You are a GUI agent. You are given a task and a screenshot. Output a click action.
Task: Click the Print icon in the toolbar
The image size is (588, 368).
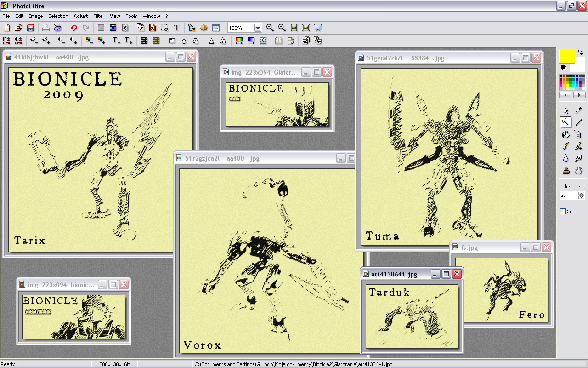45,28
